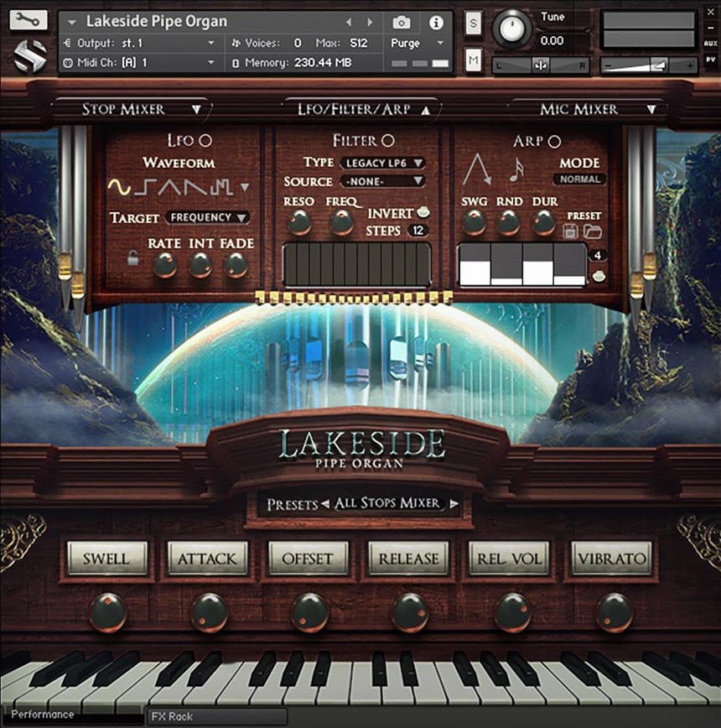
Task: Minimize instrument view with minus icon
Action: point(710,29)
